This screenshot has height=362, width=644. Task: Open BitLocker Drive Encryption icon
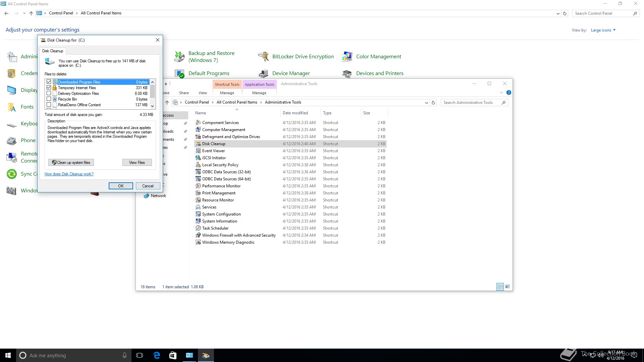coord(263,57)
